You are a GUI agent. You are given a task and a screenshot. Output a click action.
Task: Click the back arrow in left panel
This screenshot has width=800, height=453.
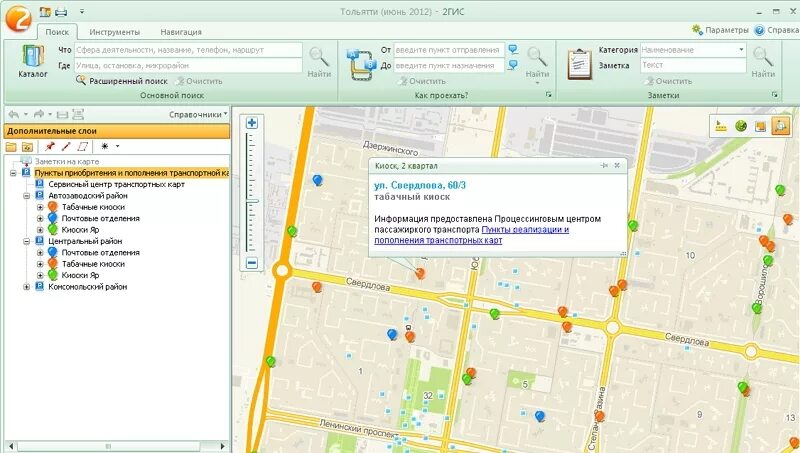click(14, 114)
